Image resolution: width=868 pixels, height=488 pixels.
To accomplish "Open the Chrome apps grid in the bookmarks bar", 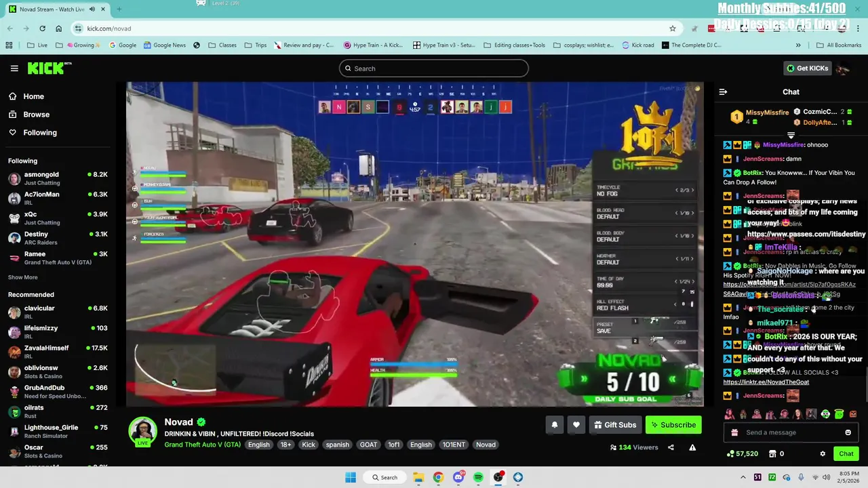I will tap(9, 45).
